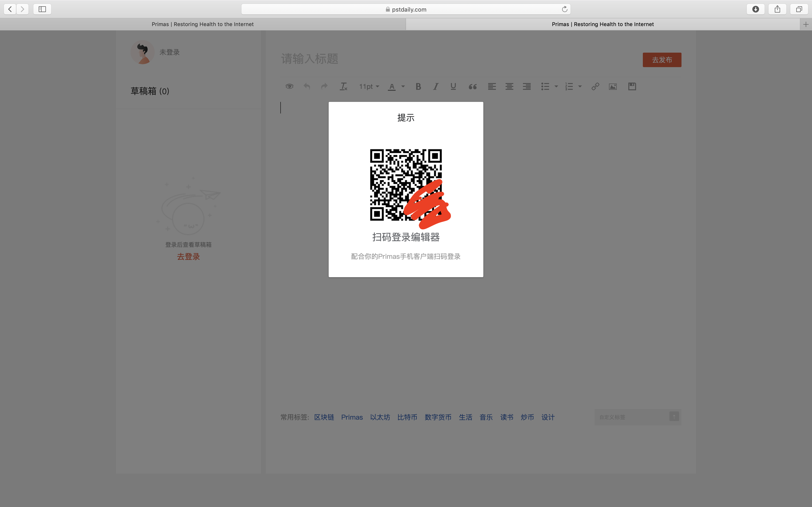The height and width of the screenshot is (507, 812).
Task: Toggle the preview eye icon
Action: [x=289, y=86]
